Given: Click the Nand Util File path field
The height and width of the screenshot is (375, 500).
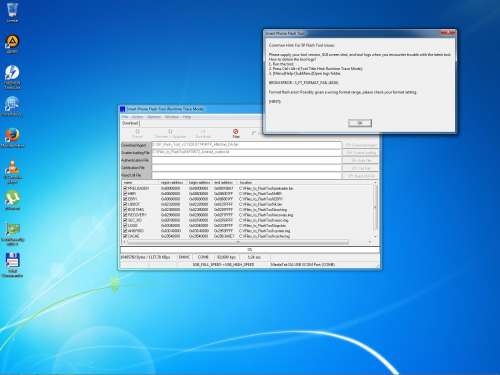Looking at the screenshot, I should tap(247, 176).
